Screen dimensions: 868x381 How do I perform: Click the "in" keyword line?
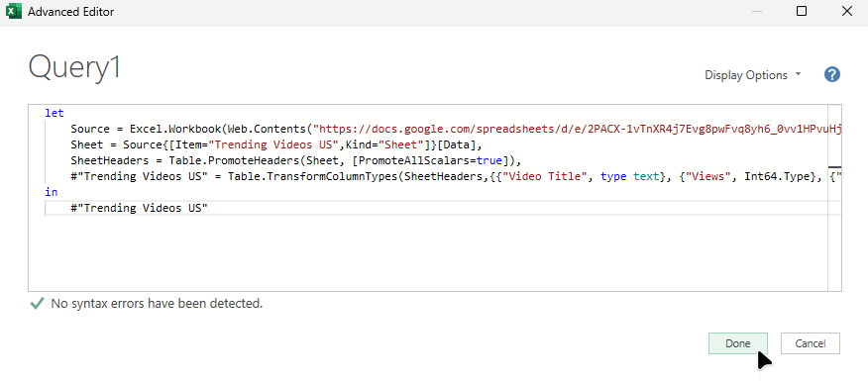[x=51, y=192]
